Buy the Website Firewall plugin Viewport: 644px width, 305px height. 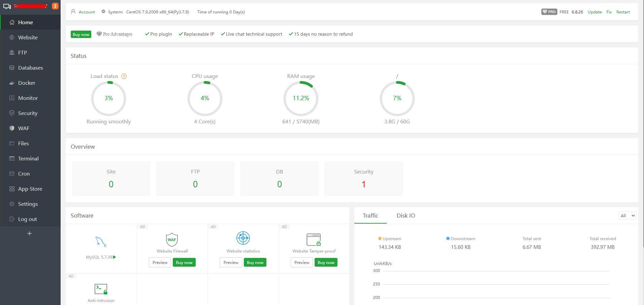[x=184, y=262]
